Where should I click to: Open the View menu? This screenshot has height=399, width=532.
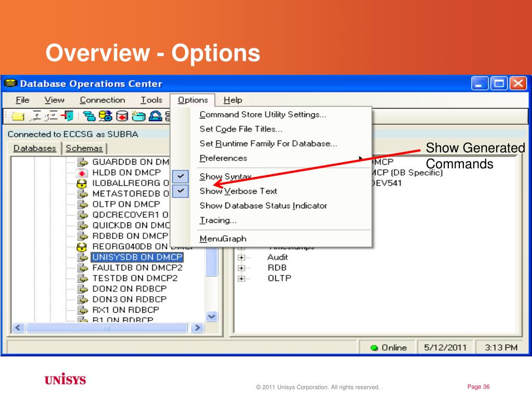click(54, 100)
